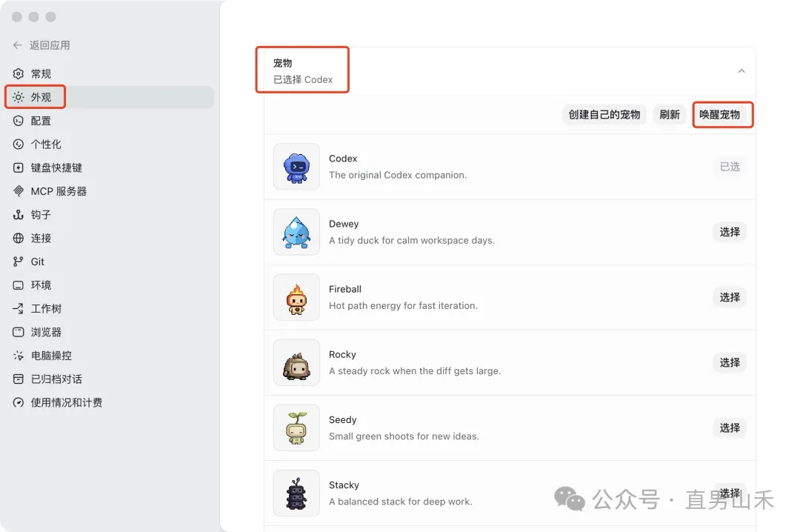Click text 'Small green shoots for new ideas.'

(404, 436)
